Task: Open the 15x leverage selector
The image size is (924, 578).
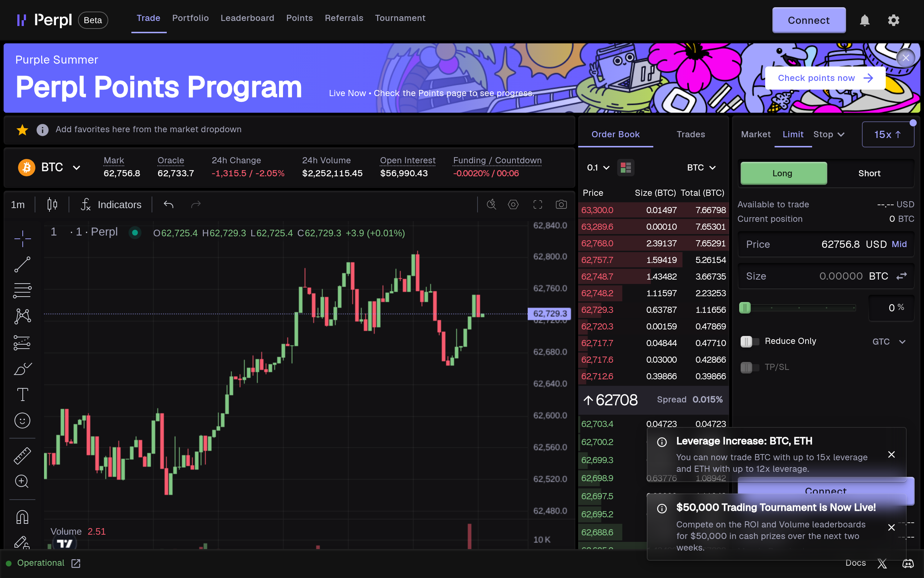Action: (888, 134)
